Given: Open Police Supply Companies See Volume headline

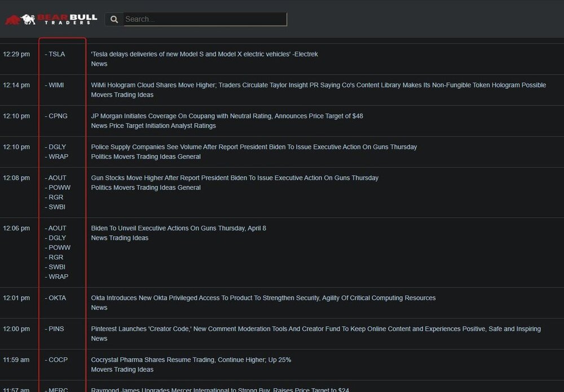Looking at the screenshot, I should click(254, 147).
